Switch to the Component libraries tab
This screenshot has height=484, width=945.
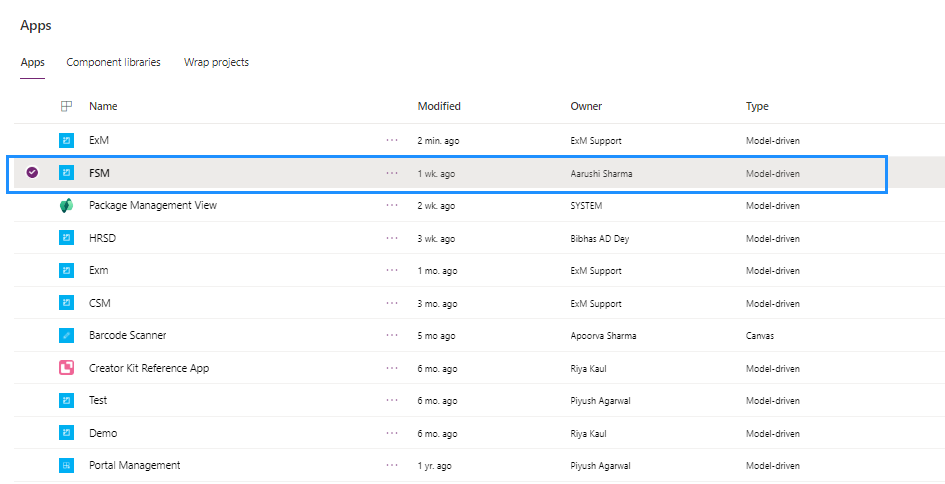113,62
